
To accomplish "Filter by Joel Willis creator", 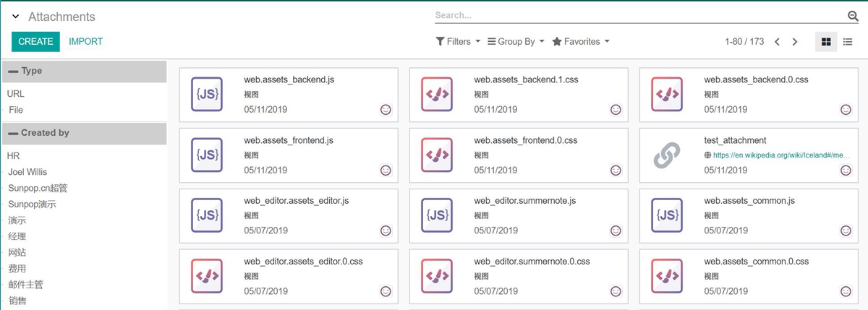I will pyautogui.click(x=27, y=172).
